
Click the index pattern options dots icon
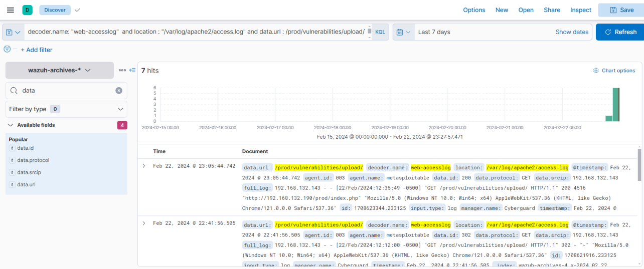[122, 71]
